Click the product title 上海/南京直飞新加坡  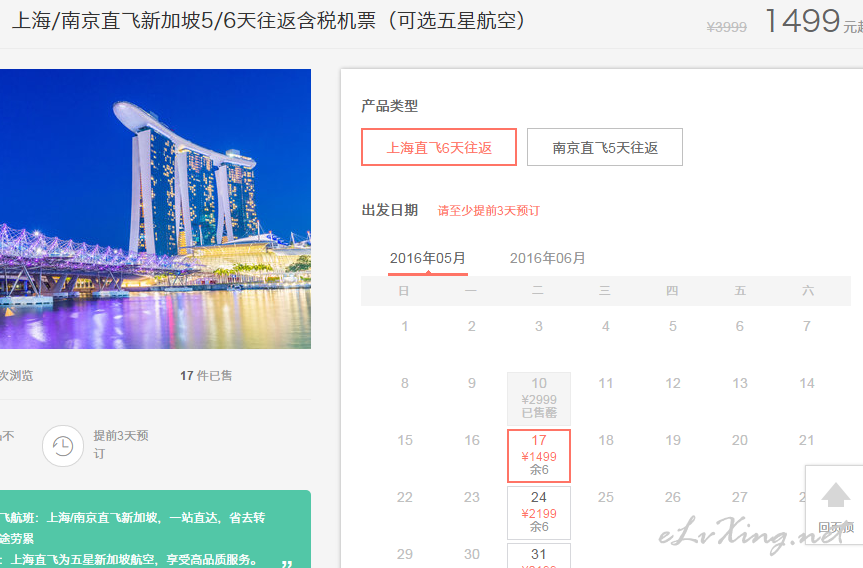click(268, 21)
